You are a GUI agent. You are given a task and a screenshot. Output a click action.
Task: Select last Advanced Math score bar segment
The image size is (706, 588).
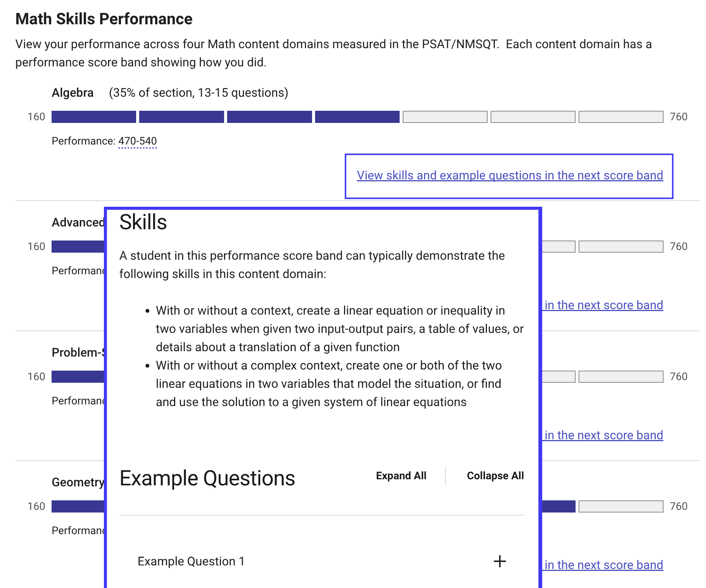621,247
